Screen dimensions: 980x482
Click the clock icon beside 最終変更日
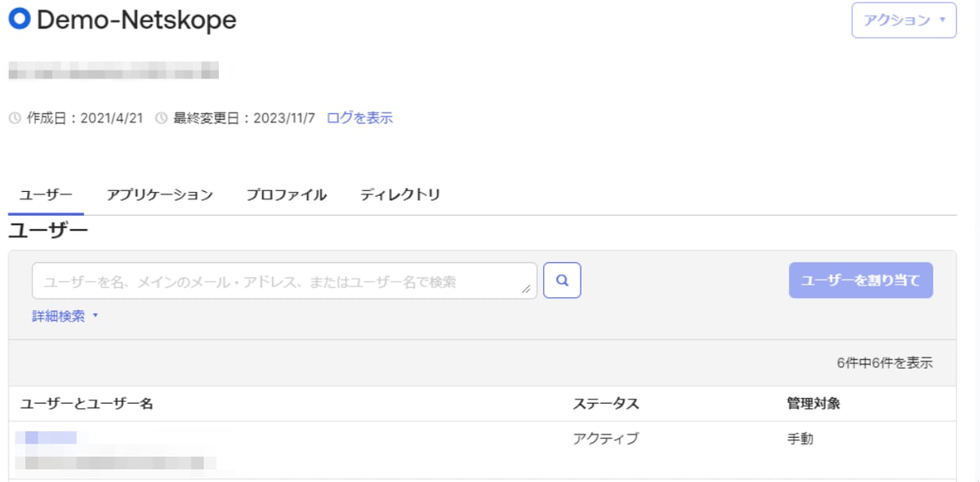click(x=160, y=117)
